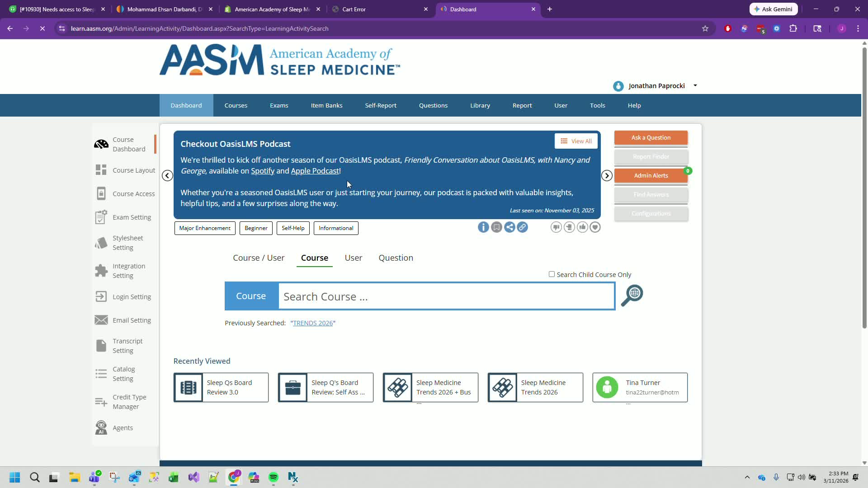Click the share icon under the announcement
Image resolution: width=868 pixels, height=488 pixels.
coord(509,227)
